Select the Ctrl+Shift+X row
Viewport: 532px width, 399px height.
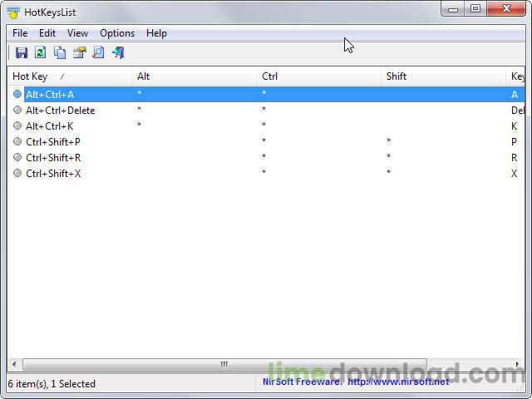point(266,174)
